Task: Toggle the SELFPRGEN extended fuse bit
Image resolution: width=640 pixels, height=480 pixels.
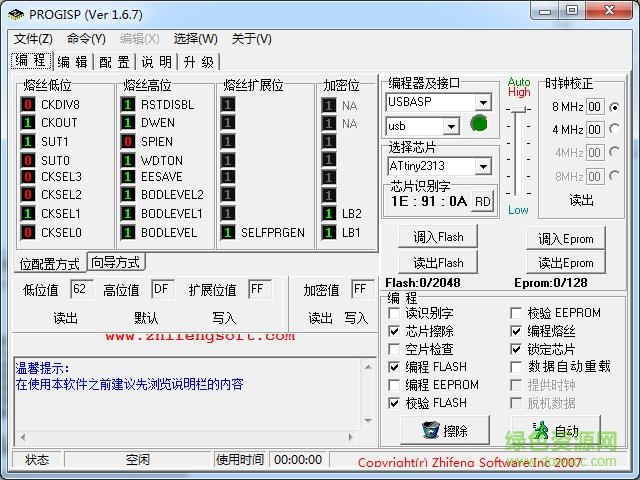Action: [x=229, y=233]
